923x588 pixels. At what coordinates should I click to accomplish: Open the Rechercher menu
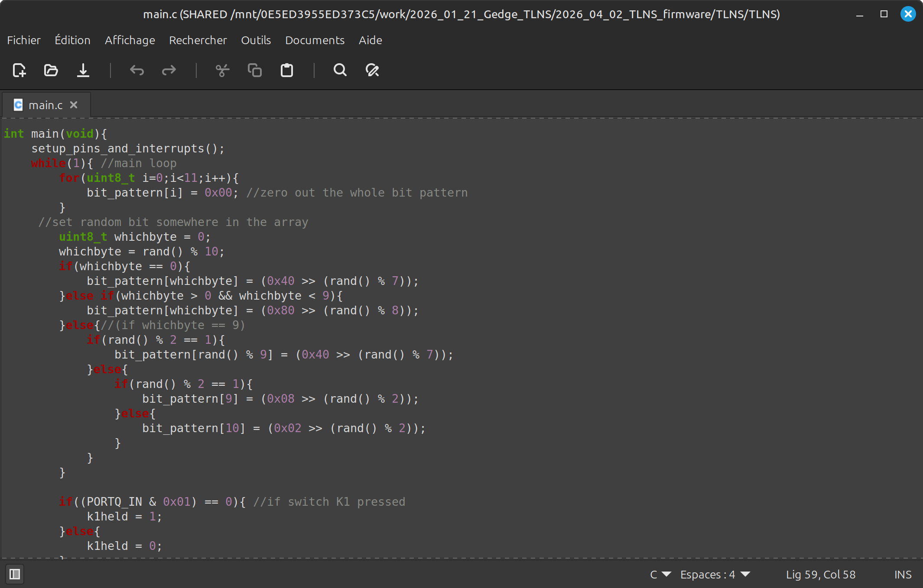(198, 40)
